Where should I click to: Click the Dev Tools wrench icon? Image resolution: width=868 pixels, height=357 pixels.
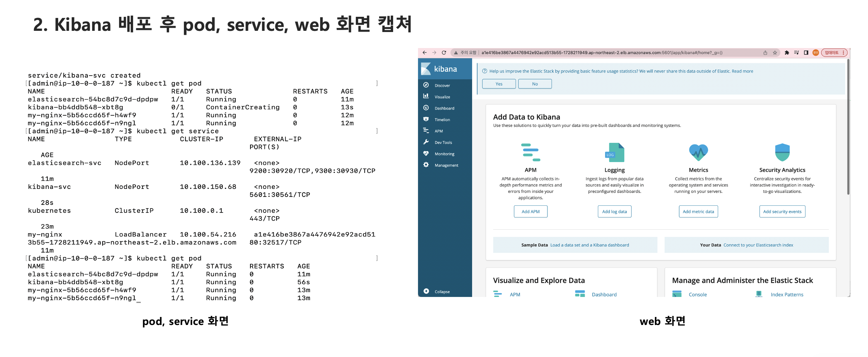(x=426, y=142)
